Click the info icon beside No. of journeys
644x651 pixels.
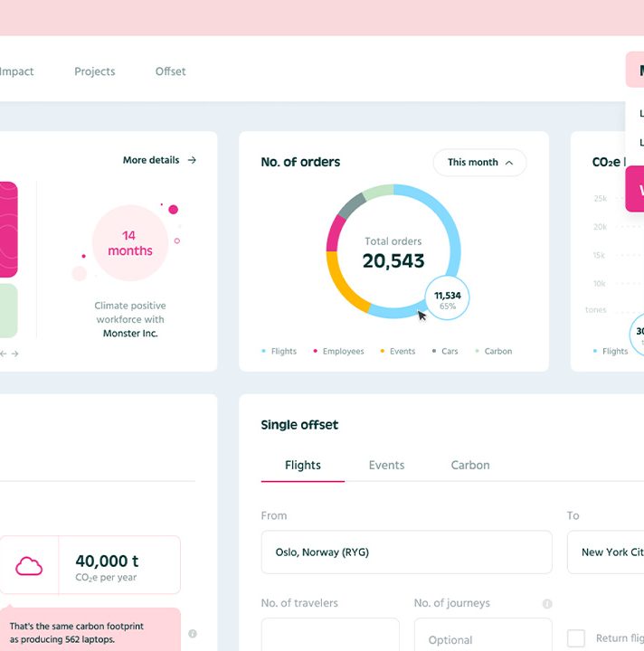coord(547,604)
